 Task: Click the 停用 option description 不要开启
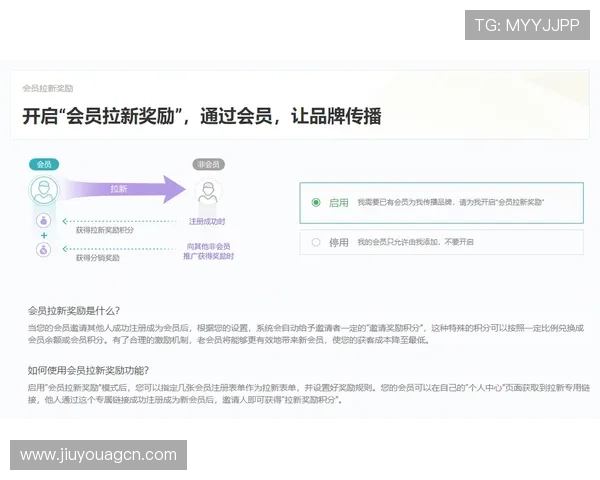pos(459,242)
